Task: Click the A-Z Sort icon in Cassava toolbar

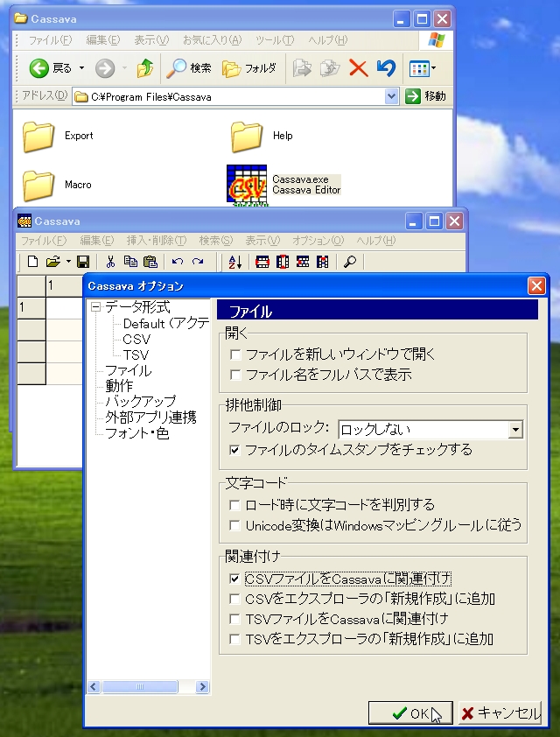Action: point(234,262)
